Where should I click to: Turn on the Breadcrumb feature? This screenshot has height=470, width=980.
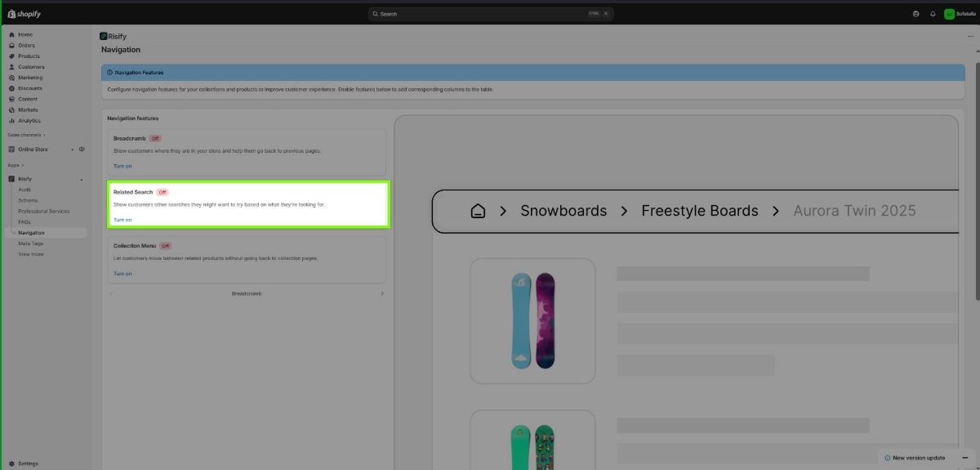pyautogui.click(x=122, y=166)
